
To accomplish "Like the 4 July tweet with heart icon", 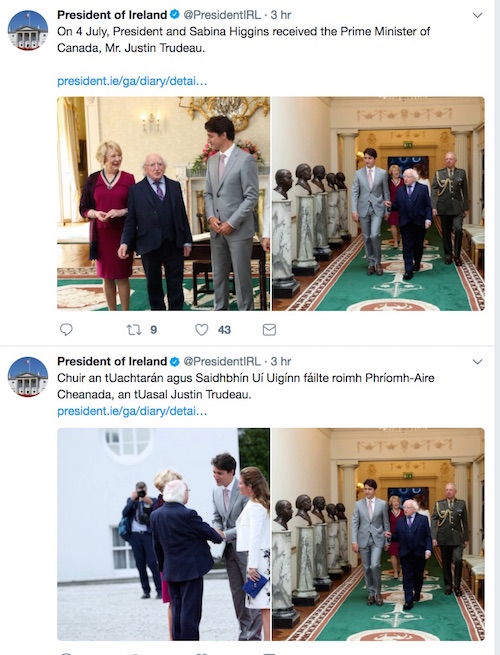I will pyautogui.click(x=202, y=330).
